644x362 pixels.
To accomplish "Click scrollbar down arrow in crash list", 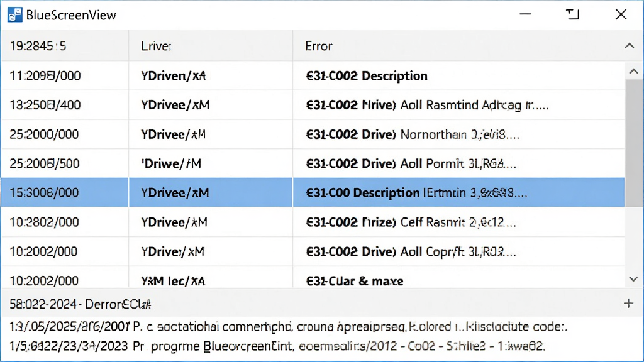I will point(634,279).
